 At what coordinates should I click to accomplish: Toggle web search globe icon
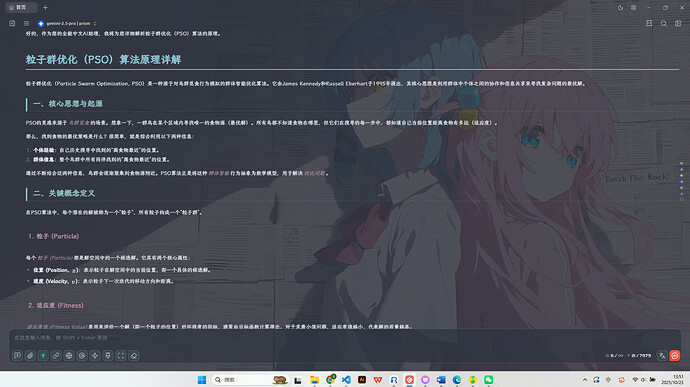tap(69, 355)
